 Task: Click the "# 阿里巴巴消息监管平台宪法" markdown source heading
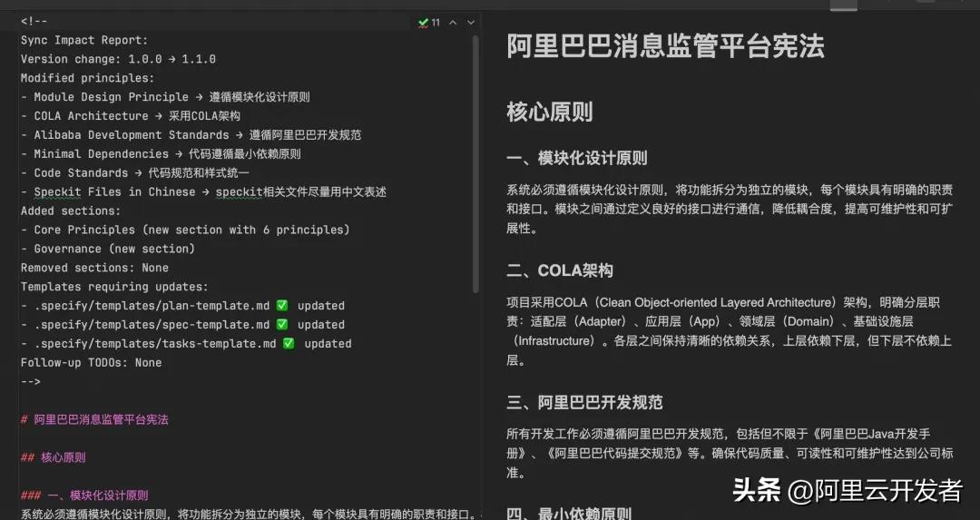[x=94, y=419]
